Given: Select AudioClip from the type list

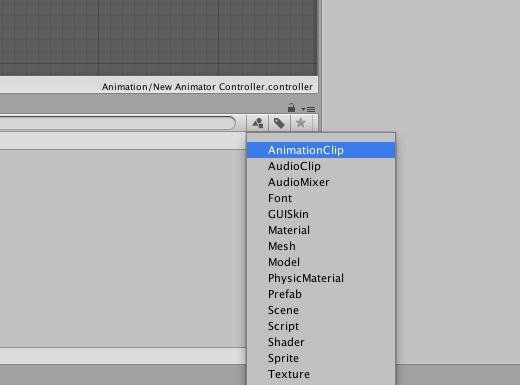Looking at the screenshot, I should point(321,166).
